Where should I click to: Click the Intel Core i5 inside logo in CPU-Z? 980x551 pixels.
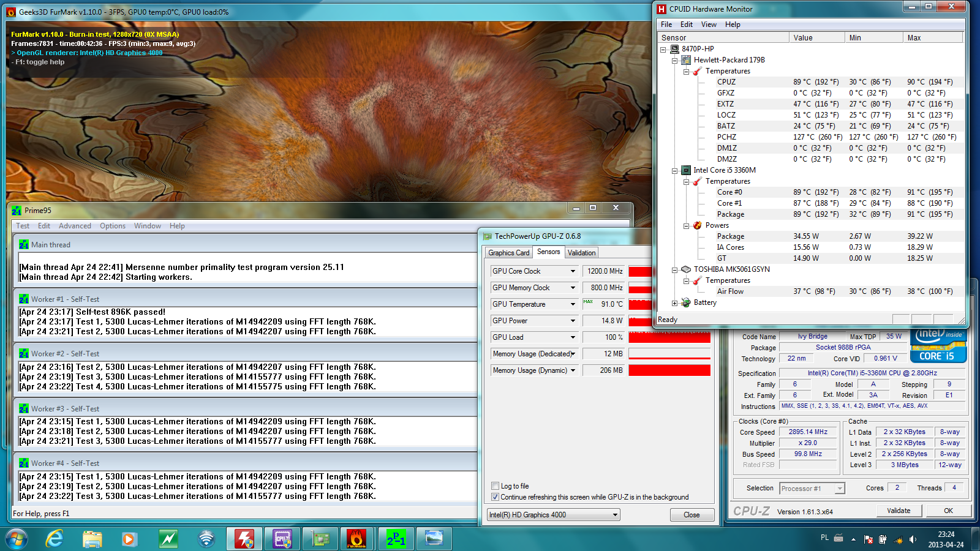pyautogui.click(x=938, y=345)
